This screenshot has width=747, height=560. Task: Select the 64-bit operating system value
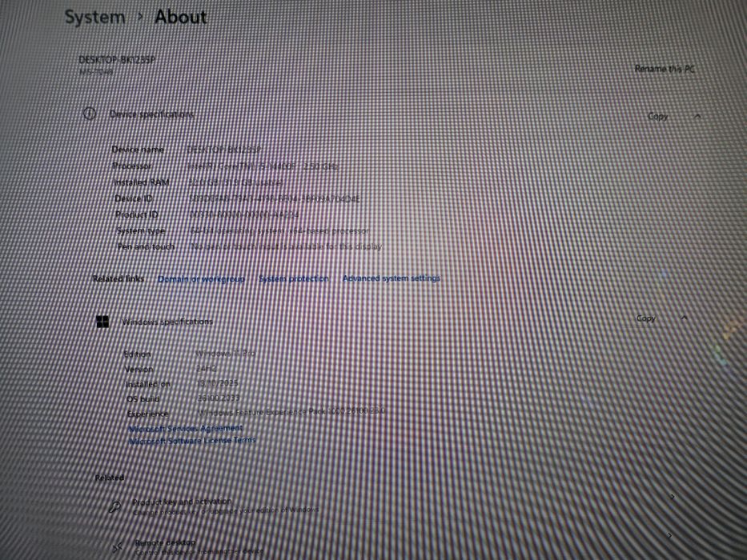(279, 231)
